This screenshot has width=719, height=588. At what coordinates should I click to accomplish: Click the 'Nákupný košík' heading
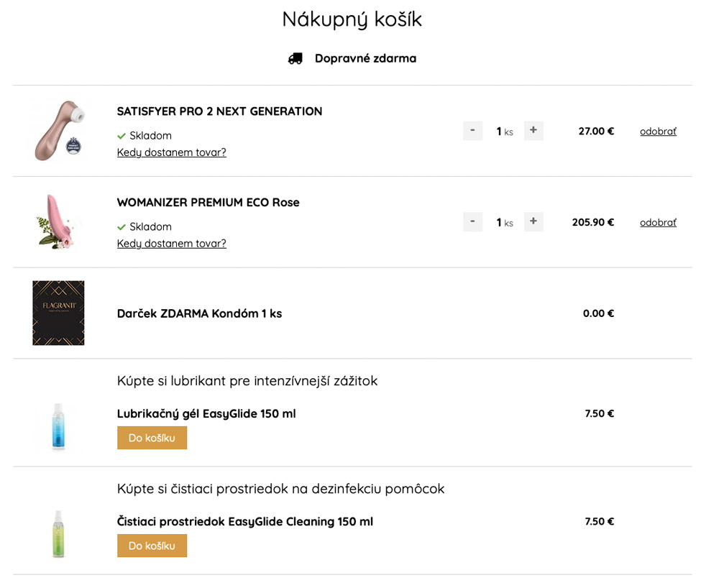click(x=352, y=19)
